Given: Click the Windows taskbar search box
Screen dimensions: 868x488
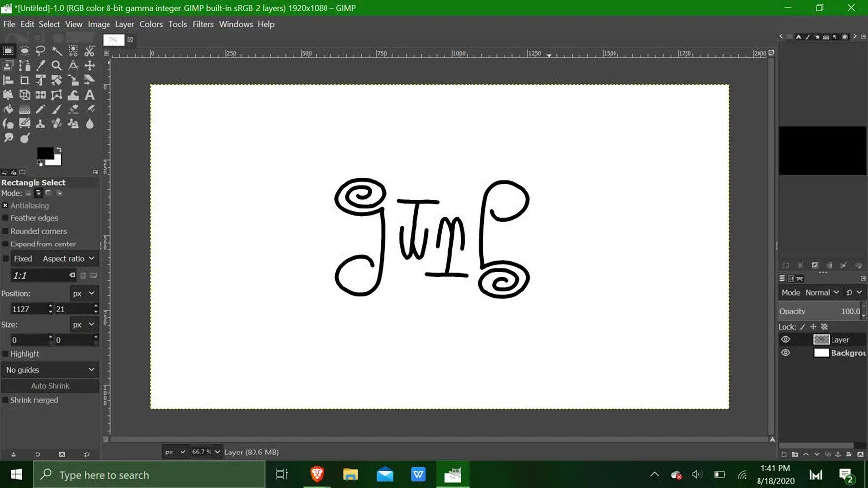Looking at the screenshot, I should pyautogui.click(x=150, y=475).
